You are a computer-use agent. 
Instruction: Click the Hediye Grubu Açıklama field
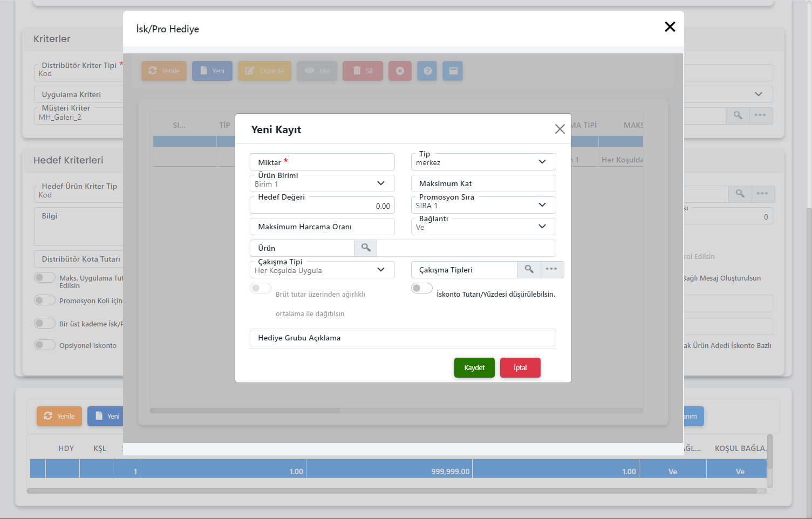402,338
